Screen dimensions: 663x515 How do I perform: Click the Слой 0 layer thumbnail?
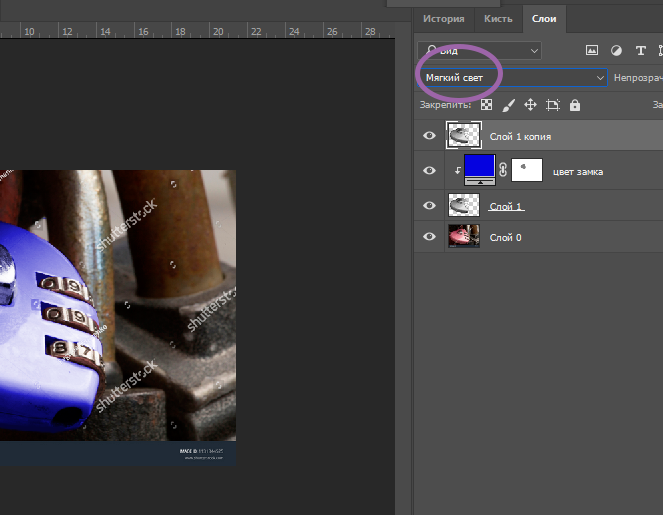[464, 236]
